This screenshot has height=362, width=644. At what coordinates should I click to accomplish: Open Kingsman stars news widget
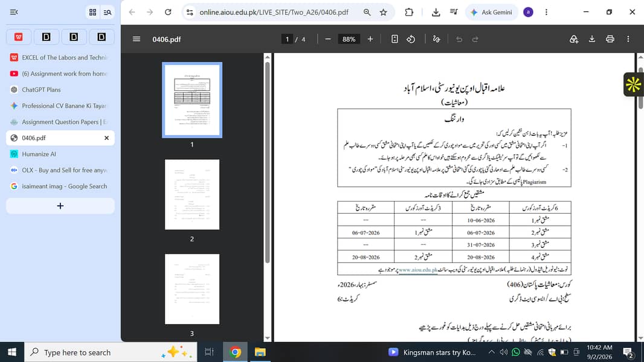[x=433, y=352]
